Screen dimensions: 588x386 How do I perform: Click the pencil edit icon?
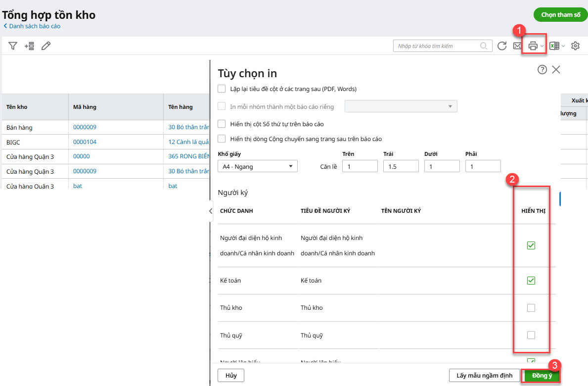pos(46,46)
